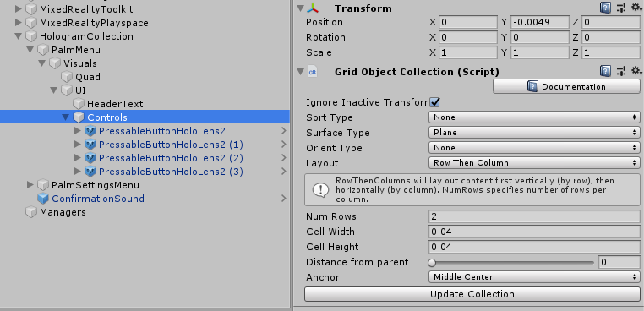The height and width of the screenshot is (311, 644).
Task: Click the Distance from parent value field
Action: (619, 262)
